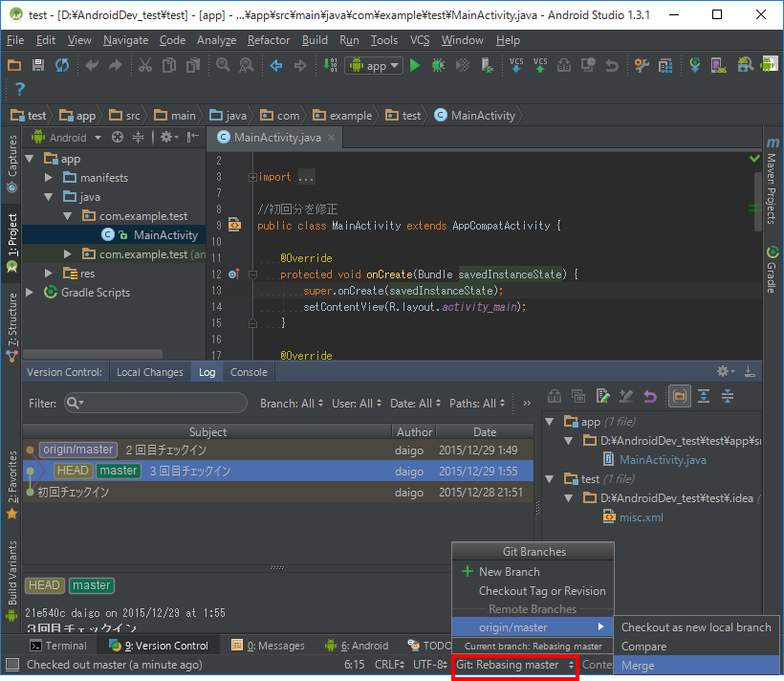The width and height of the screenshot is (784, 681).
Task: Open the Build menu
Action: click(x=315, y=40)
